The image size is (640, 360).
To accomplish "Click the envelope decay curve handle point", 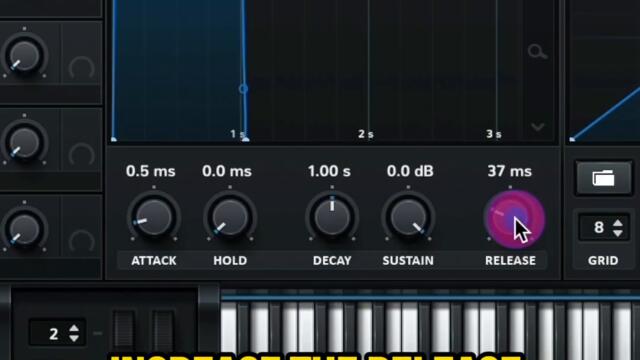I will [243, 89].
